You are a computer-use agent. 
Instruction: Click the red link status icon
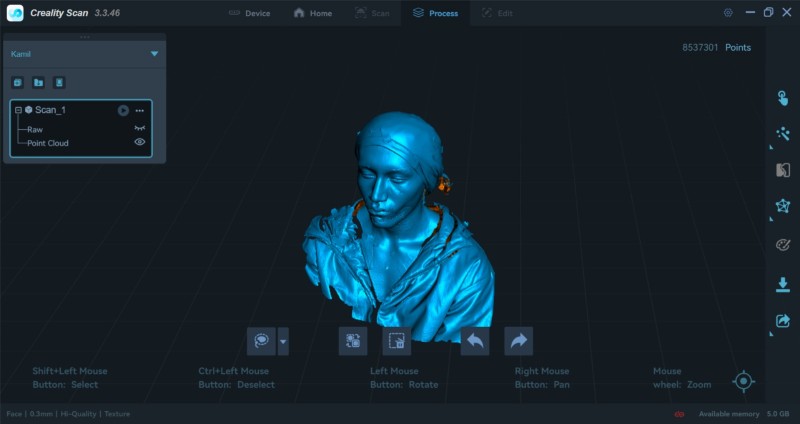point(679,414)
